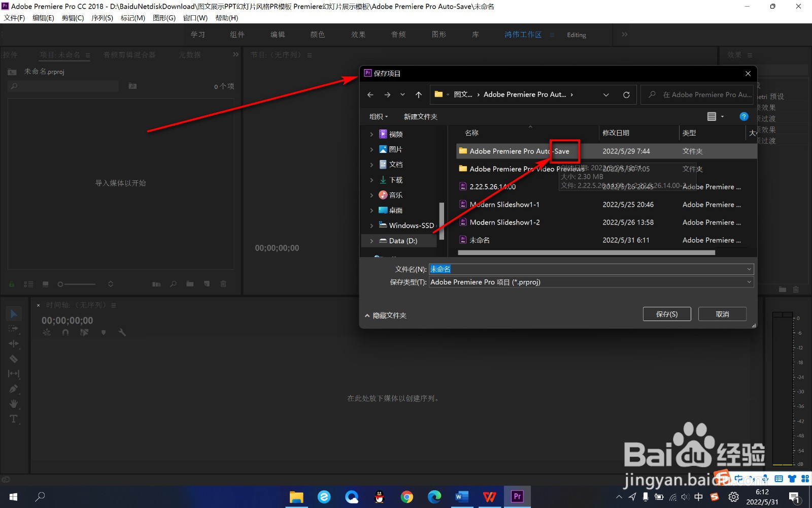Viewport: 812px width, 508px height.
Task: Click the New Item icon in Project panel
Action: [207, 284]
